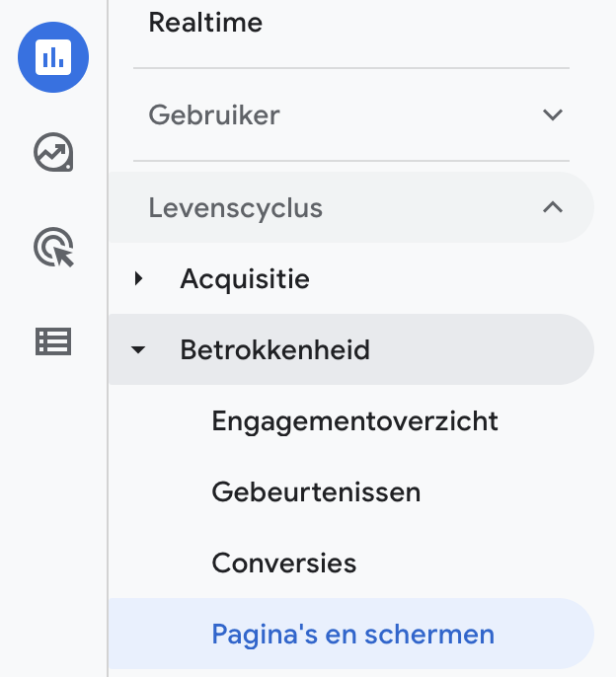Click the divider line below Realtime

(x=350, y=68)
